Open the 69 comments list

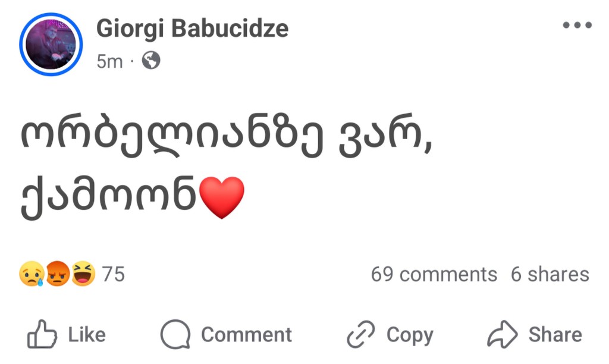434,275
